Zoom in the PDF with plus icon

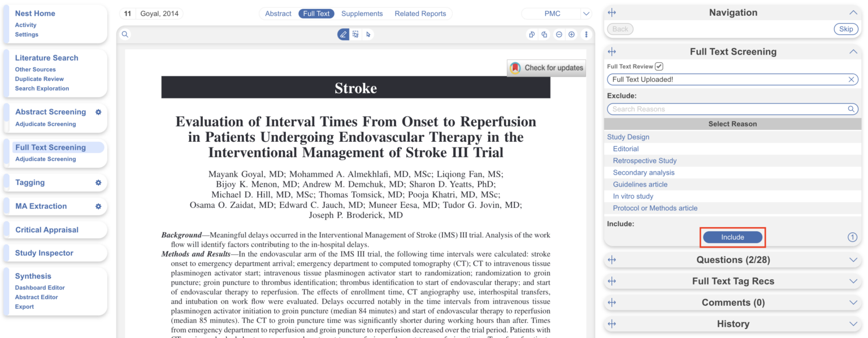(571, 34)
